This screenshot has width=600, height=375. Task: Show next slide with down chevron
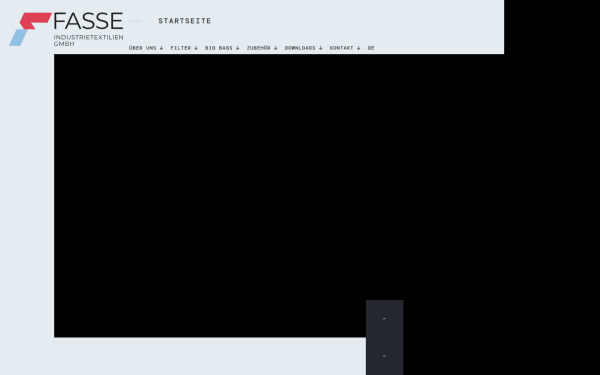384,356
